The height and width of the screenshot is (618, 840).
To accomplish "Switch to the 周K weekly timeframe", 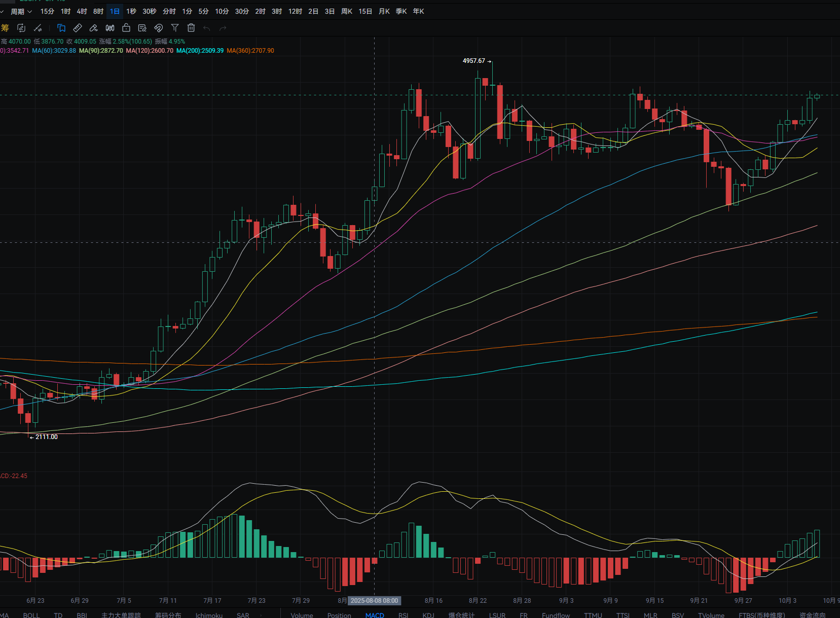I will [x=347, y=11].
